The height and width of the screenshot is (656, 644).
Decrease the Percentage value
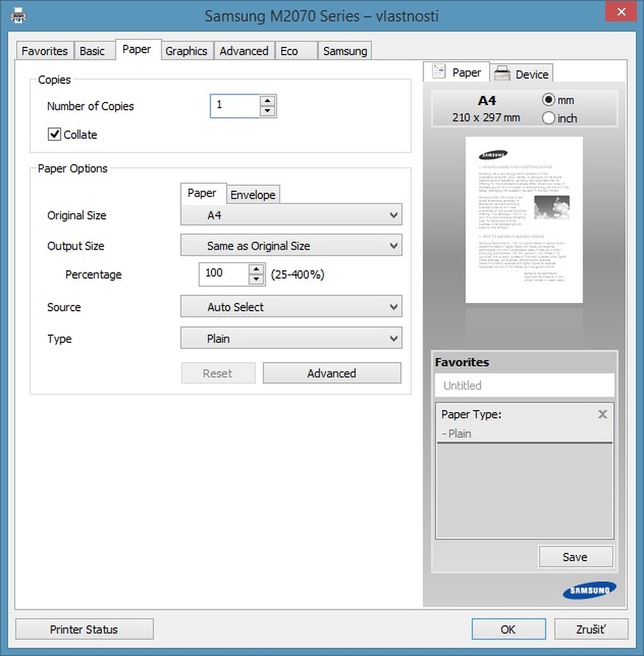[x=256, y=279]
